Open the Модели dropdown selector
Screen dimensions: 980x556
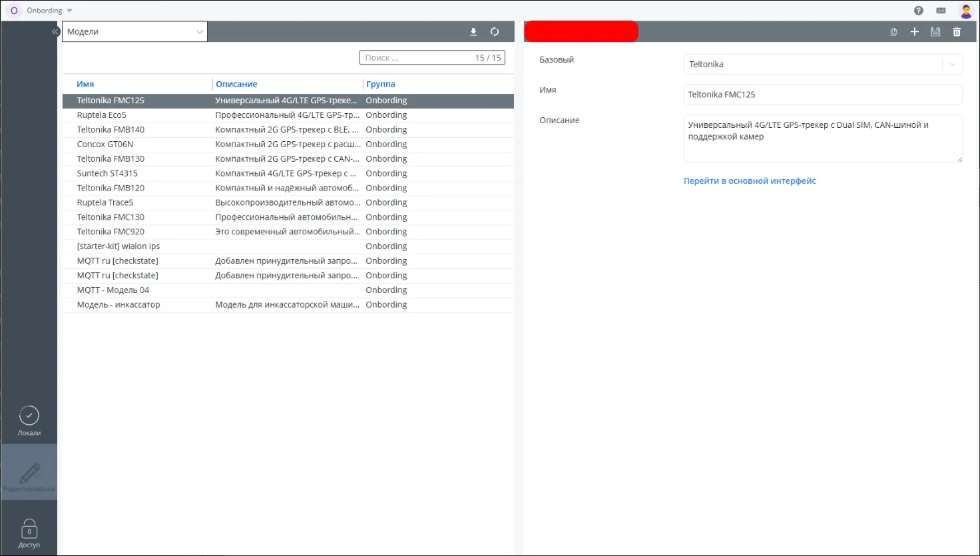point(134,32)
